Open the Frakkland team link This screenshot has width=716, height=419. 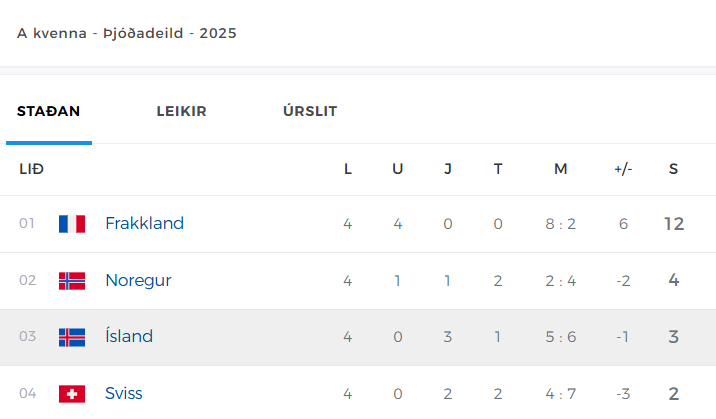tap(144, 223)
